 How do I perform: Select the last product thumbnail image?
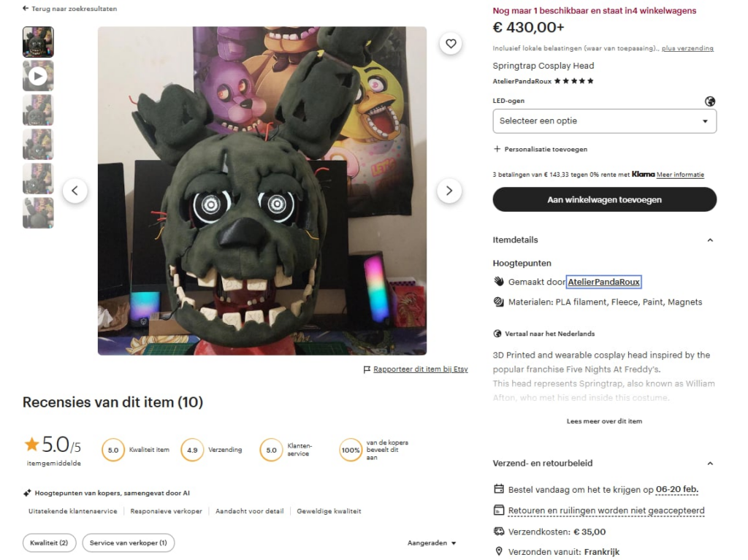pyautogui.click(x=38, y=212)
